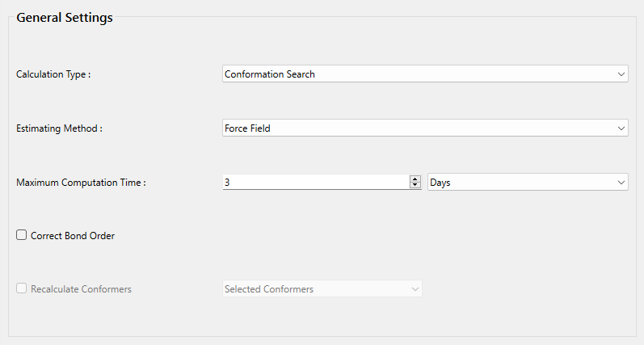The height and width of the screenshot is (345, 644).
Task: Decrease computation time with the down arrow
Action: click(415, 186)
